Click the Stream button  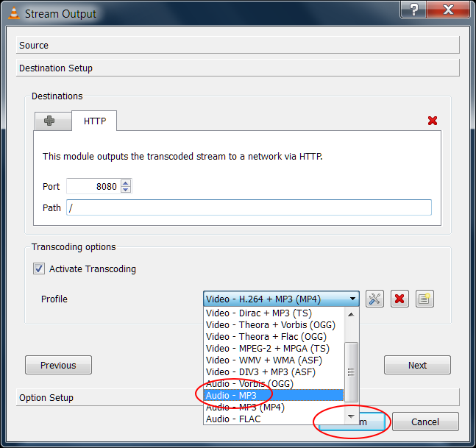click(372, 422)
